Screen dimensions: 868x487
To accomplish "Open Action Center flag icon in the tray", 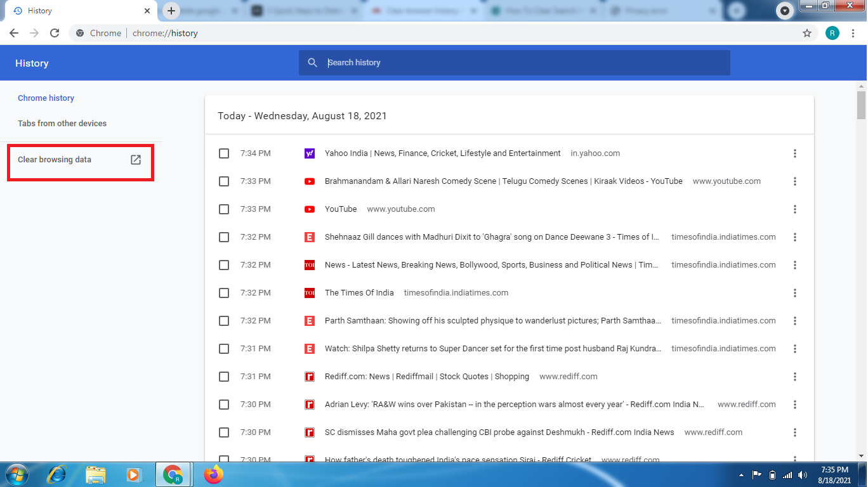I will pos(757,475).
